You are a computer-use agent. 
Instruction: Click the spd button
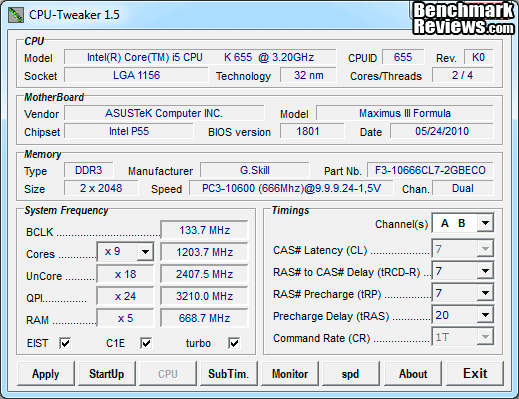tap(351, 374)
